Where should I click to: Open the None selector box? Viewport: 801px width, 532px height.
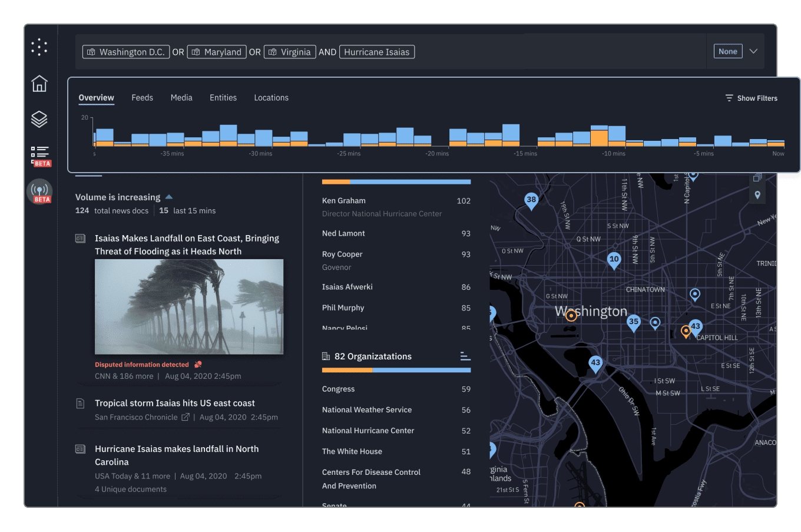click(727, 51)
